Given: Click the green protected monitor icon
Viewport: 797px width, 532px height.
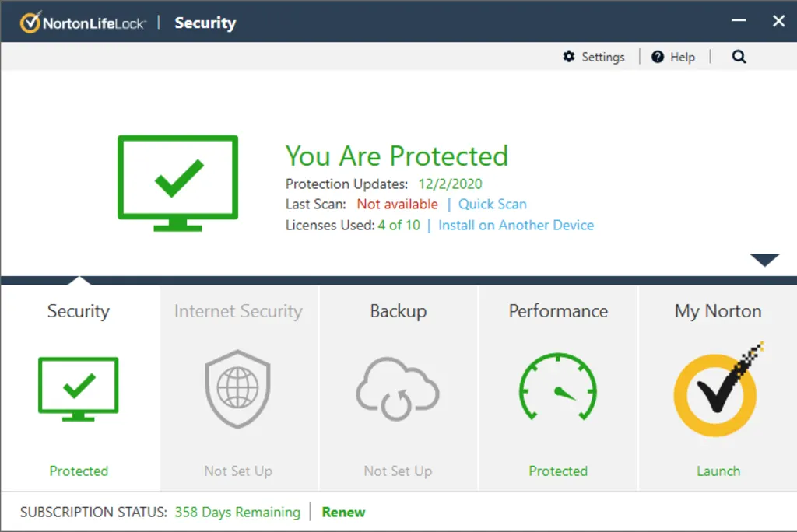Looking at the screenshot, I should point(177,183).
